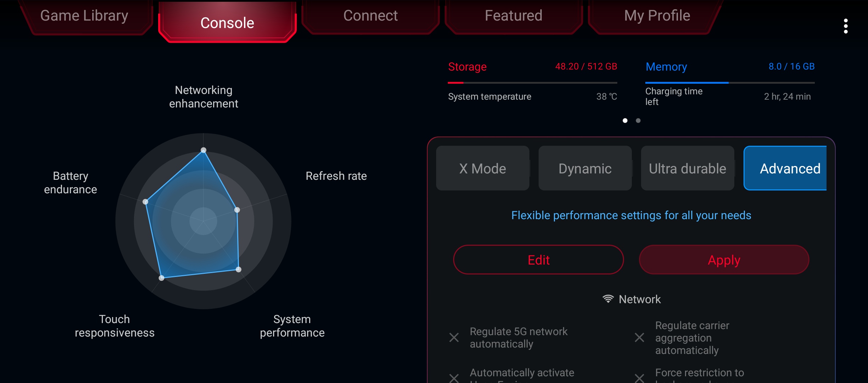Click X icon beside Automatically activate
This screenshot has width=868, height=383.
click(x=454, y=378)
